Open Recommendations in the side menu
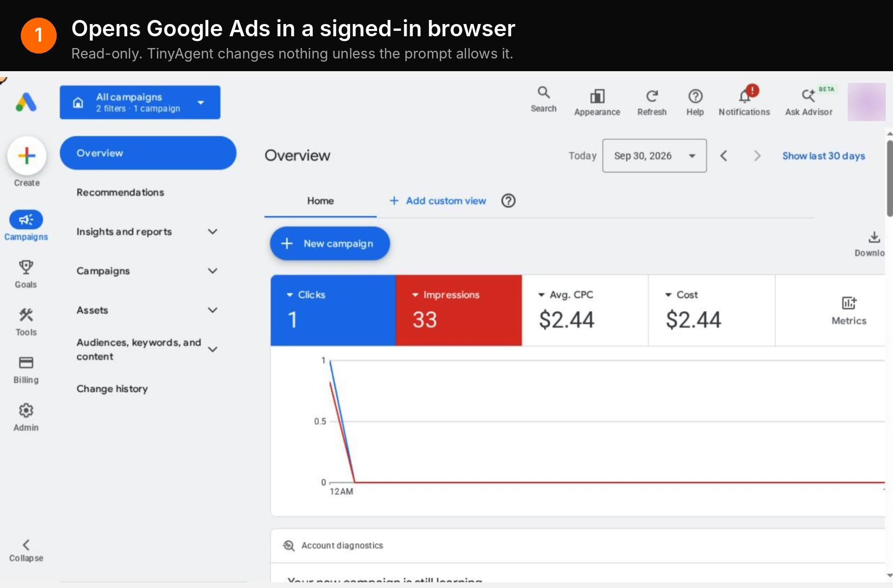Viewport: 893px width, 588px height. (120, 192)
